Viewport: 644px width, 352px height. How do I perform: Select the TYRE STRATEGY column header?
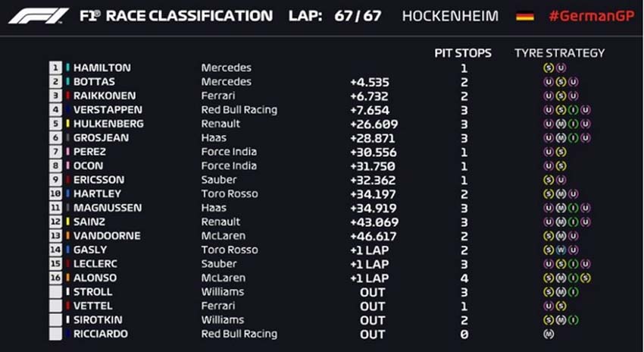pyautogui.click(x=559, y=53)
